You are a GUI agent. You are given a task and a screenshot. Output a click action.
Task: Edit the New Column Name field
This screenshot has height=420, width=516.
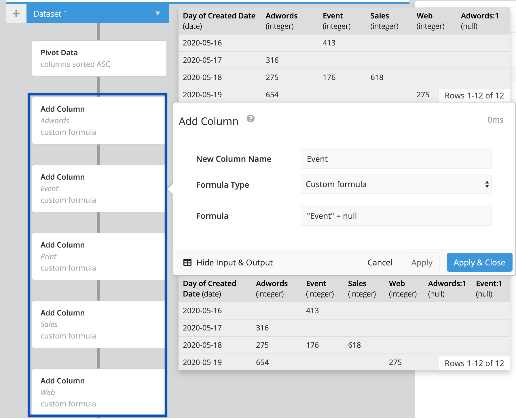(x=396, y=159)
